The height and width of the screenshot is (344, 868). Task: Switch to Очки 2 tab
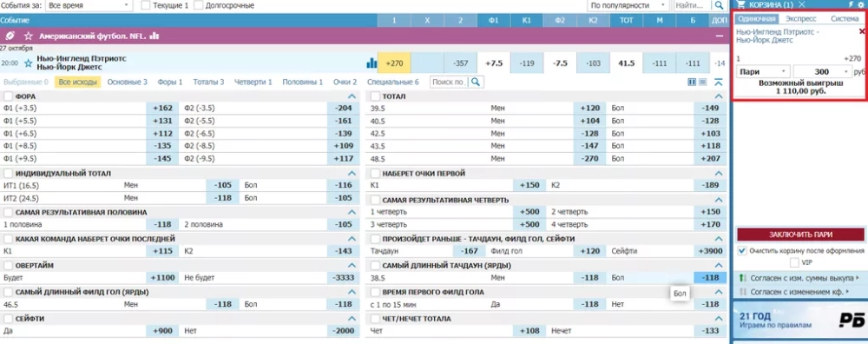click(x=345, y=82)
